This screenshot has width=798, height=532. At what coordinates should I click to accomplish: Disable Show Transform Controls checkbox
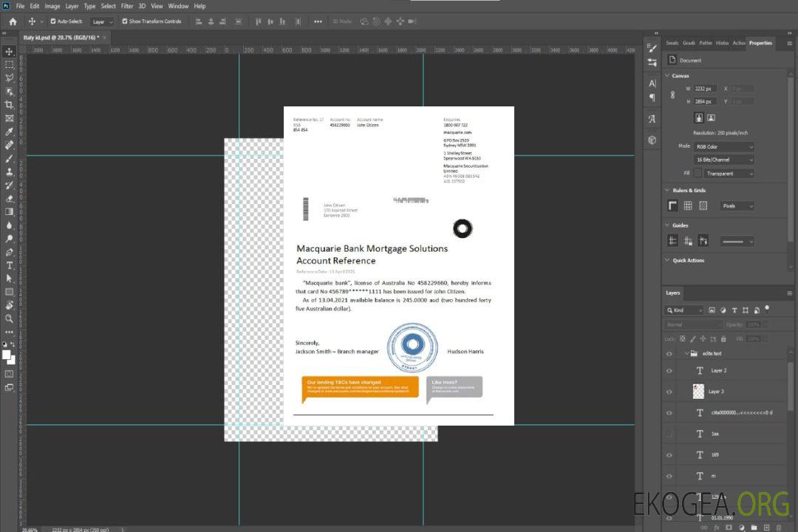tap(125, 21)
